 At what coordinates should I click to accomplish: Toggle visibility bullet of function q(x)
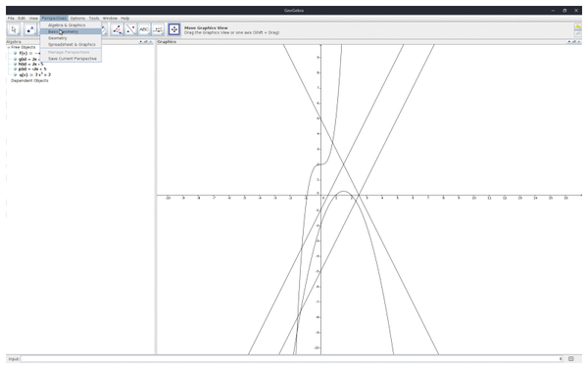point(16,75)
